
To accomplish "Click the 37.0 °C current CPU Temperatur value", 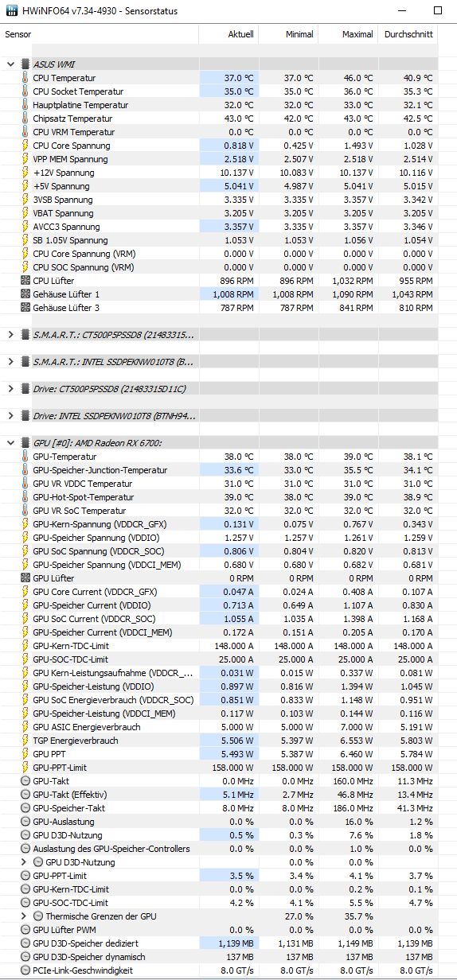I will click(x=238, y=78).
